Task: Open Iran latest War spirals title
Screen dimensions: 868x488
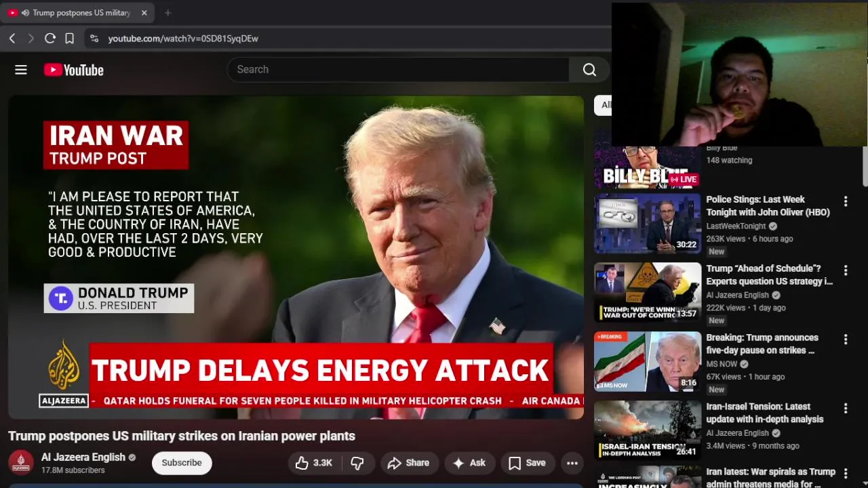Action: click(x=770, y=477)
